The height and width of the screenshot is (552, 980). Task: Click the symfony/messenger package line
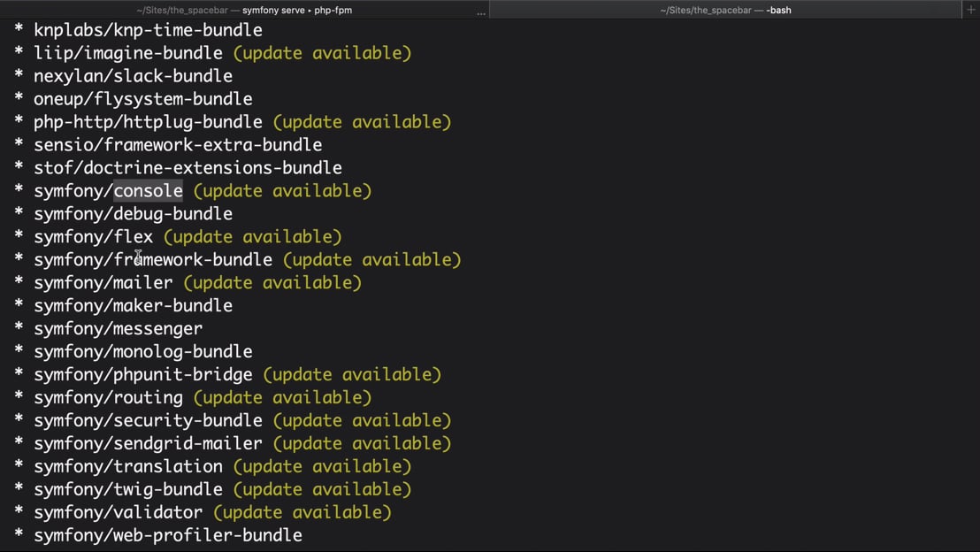coord(118,329)
